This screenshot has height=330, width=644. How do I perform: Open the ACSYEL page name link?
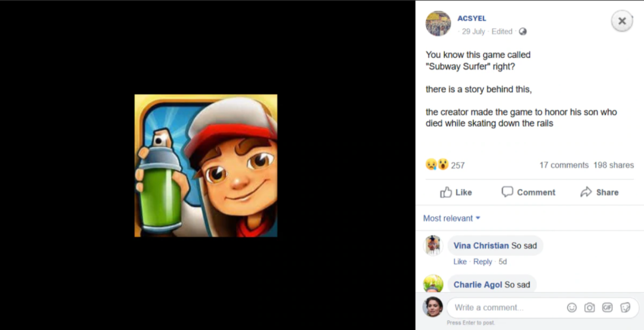(472, 18)
